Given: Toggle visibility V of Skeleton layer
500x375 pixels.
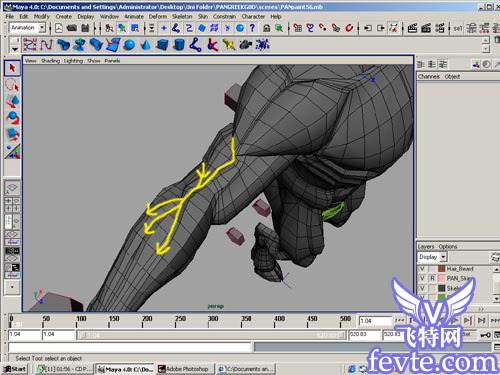Looking at the screenshot, I should (x=422, y=288).
